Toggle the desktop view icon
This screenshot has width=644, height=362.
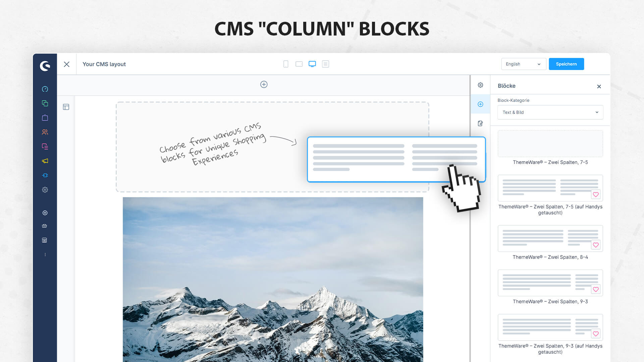312,64
